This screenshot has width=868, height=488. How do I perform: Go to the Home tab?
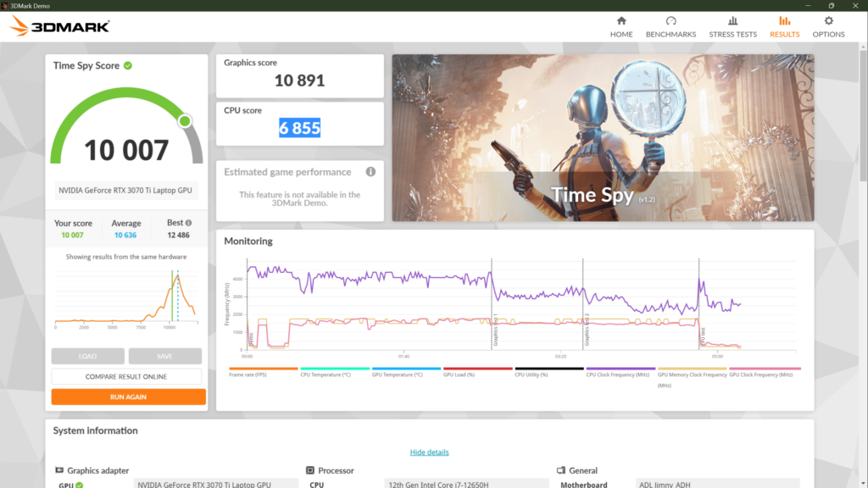point(621,26)
